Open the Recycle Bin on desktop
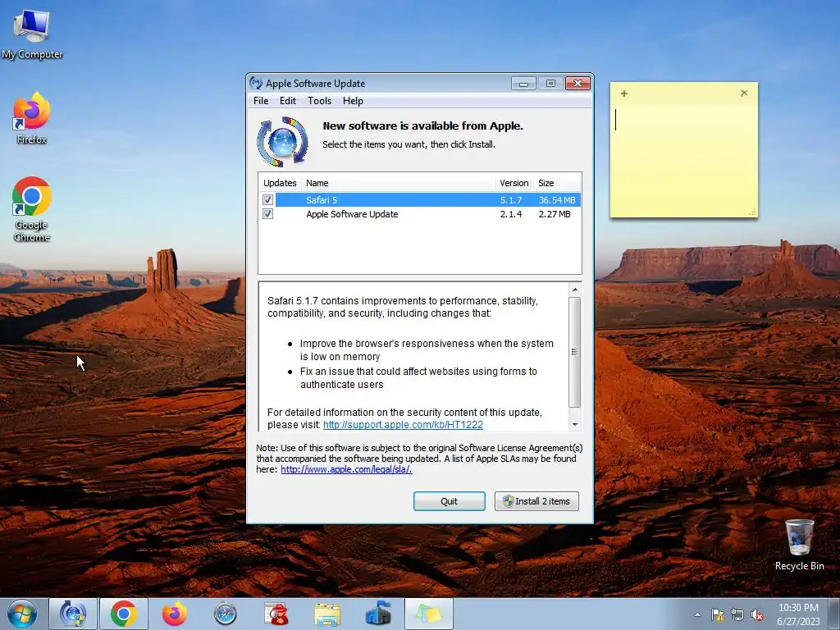The width and height of the screenshot is (840, 630). tap(799, 545)
